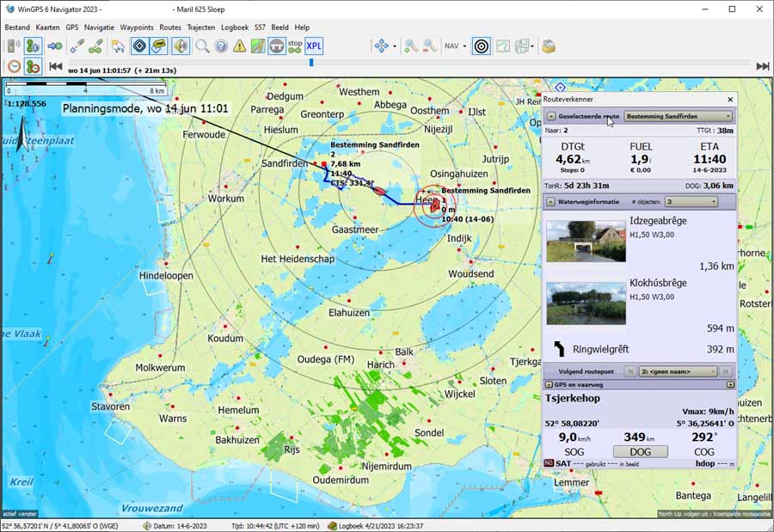
Task: Open the Routes menu
Action: (x=170, y=28)
